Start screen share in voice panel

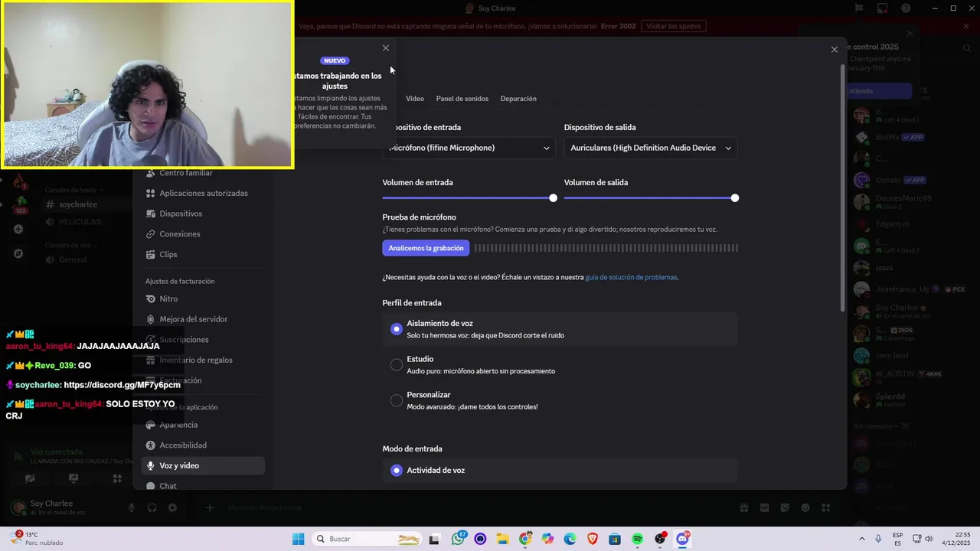(x=73, y=478)
